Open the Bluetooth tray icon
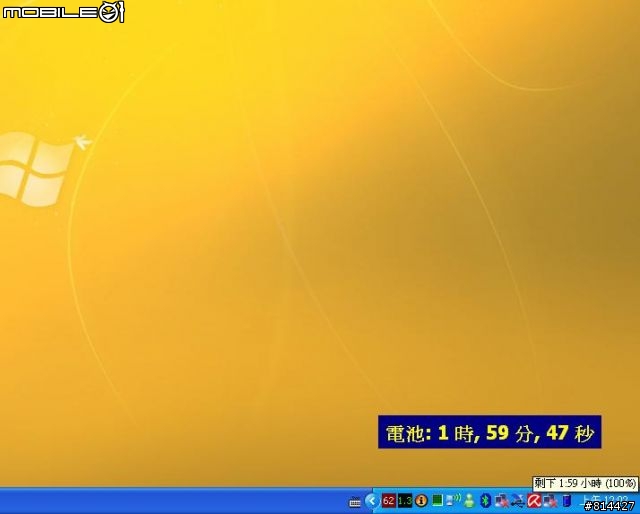The width and height of the screenshot is (640, 514). tap(485, 501)
